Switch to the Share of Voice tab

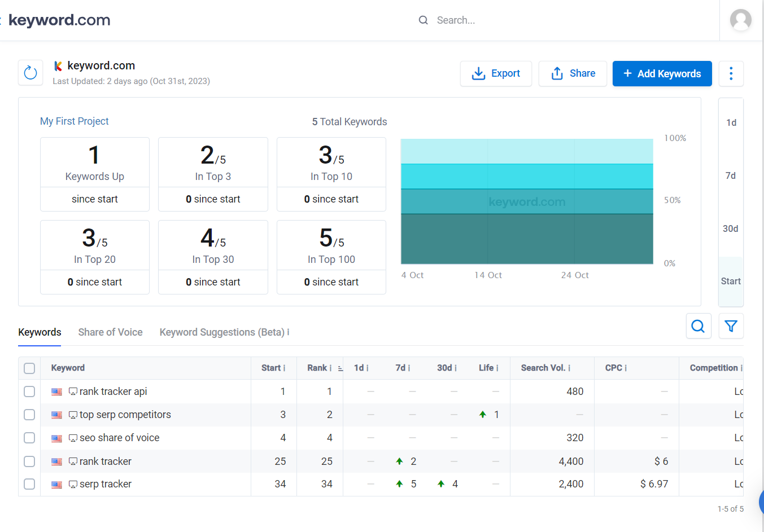(x=110, y=332)
